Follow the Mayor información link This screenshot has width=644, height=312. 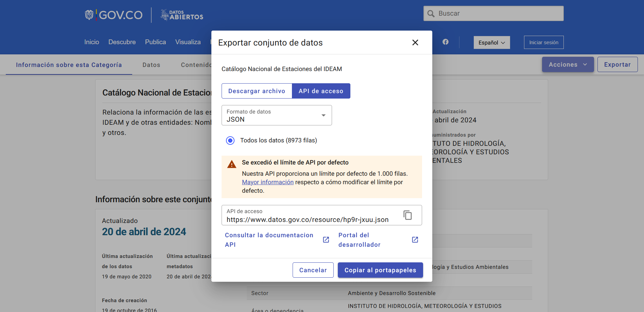coord(267,182)
